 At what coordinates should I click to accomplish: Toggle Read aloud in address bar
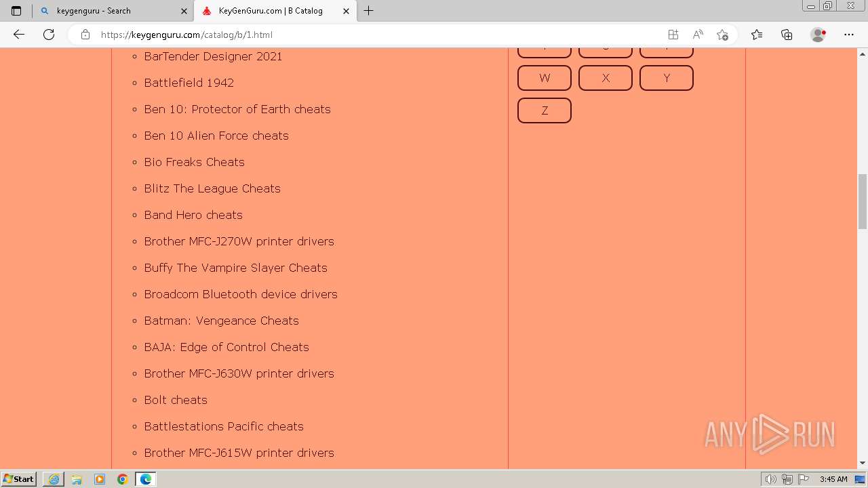coord(698,35)
